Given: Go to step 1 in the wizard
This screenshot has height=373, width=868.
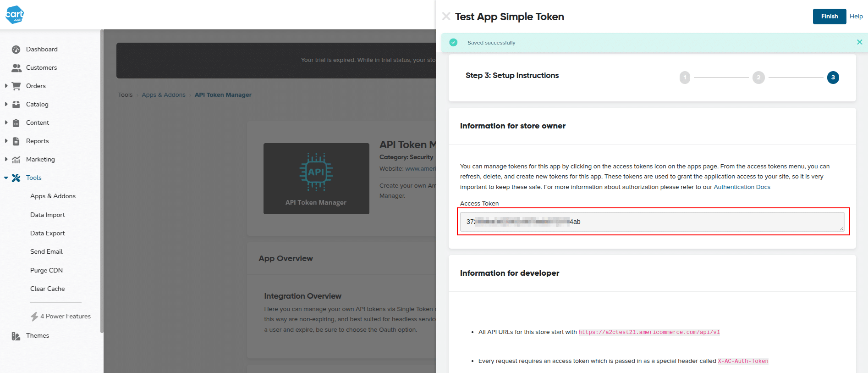Looking at the screenshot, I should coord(685,78).
